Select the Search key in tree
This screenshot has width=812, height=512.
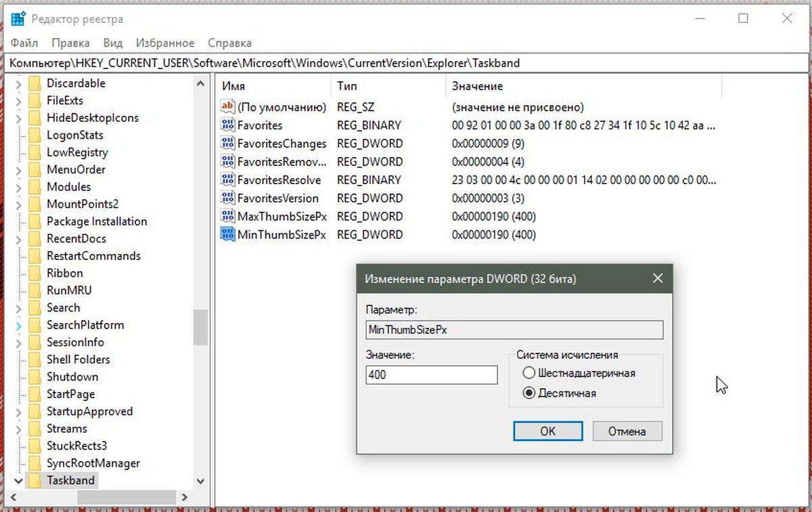[x=63, y=307]
